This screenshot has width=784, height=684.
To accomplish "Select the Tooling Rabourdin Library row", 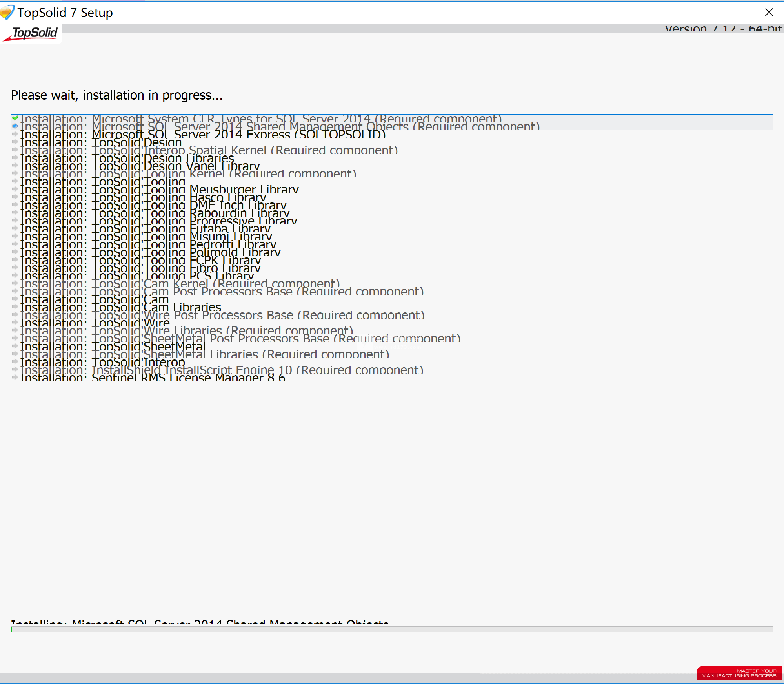I will tap(392, 213).
